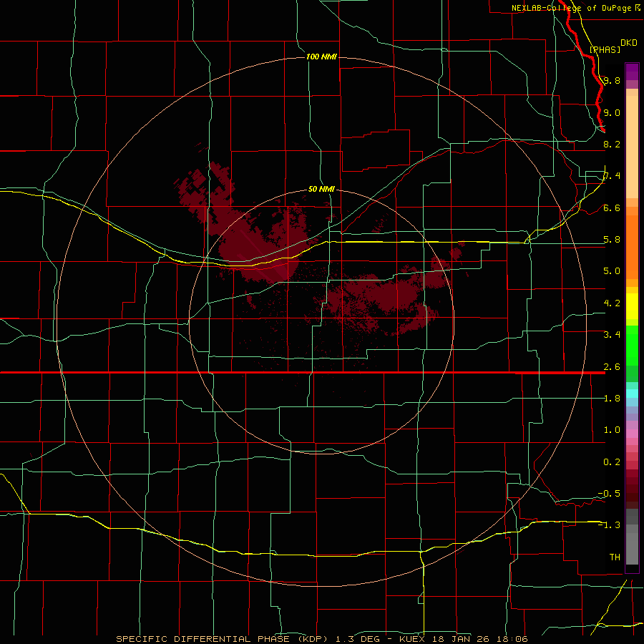This screenshot has height=644, width=644.
Task: Select the [PHAS] legend heading
Action: pos(605,49)
